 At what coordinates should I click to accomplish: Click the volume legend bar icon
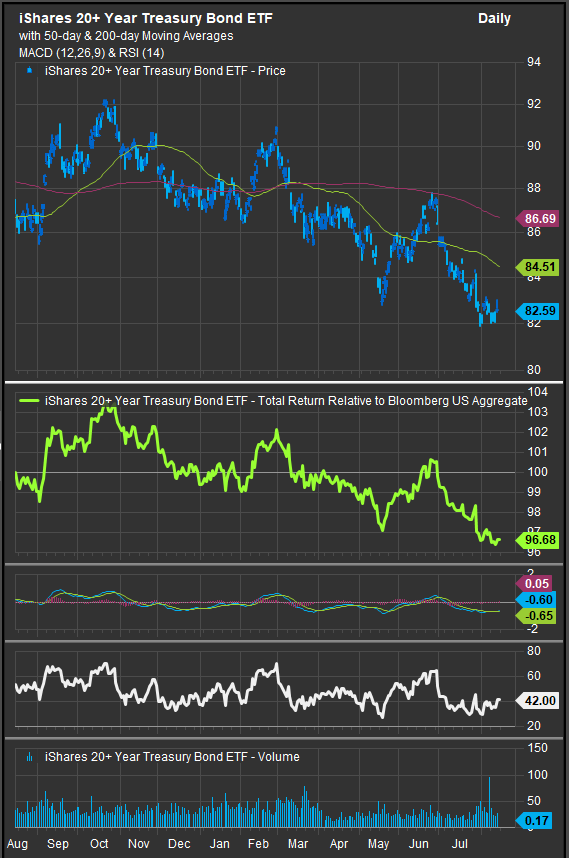30,757
